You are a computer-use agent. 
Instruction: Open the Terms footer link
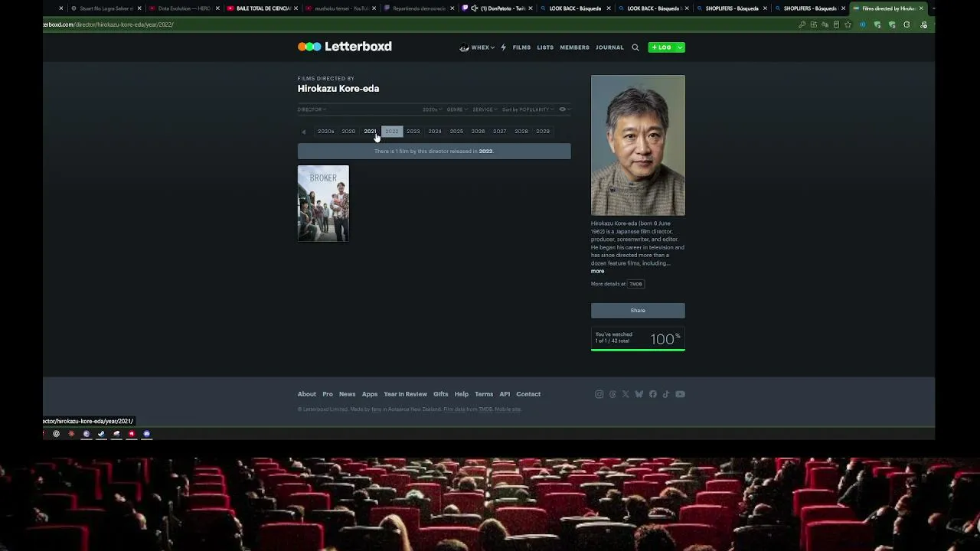484,394
